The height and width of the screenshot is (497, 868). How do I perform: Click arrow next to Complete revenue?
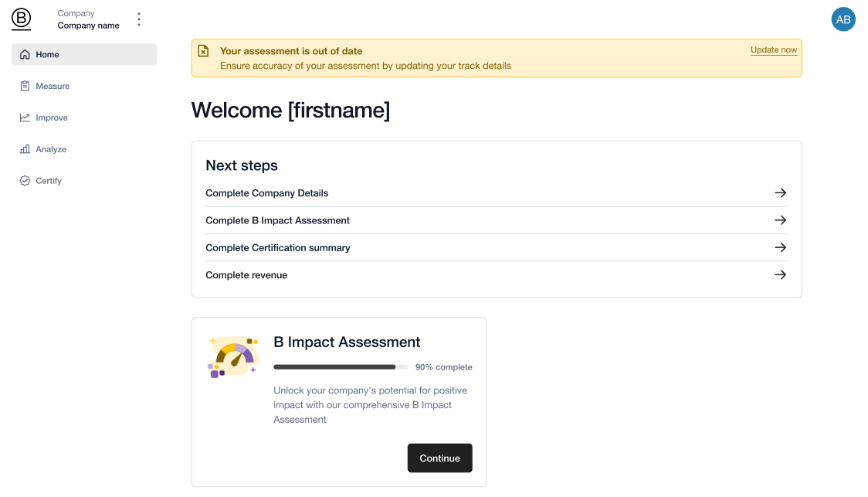780,274
